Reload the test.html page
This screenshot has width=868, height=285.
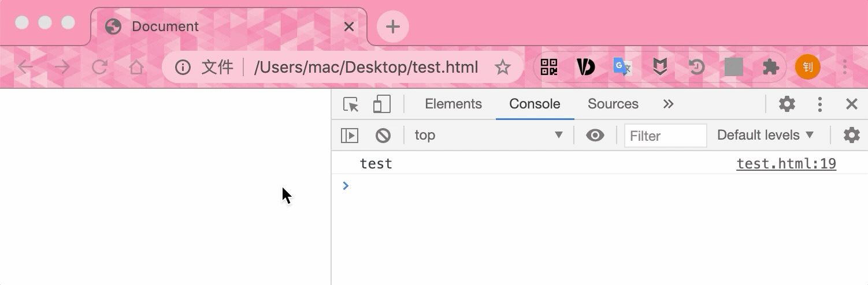pos(99,67)
